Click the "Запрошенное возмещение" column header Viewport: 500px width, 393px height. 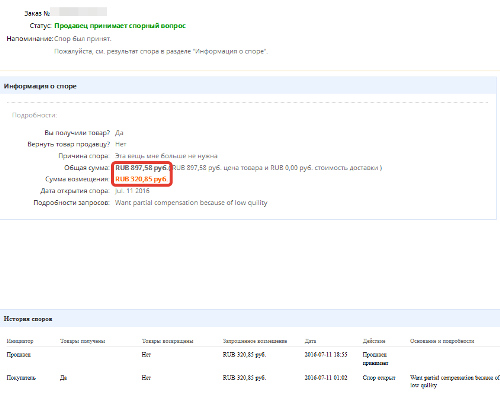pyautogui.click(x=255, y=341)
